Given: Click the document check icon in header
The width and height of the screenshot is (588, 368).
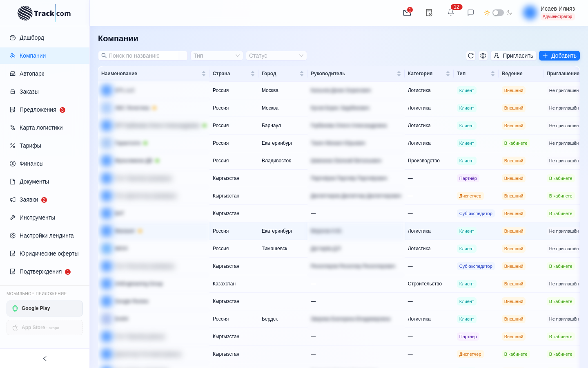Looking at the screenshot, I should coord(429,13).
